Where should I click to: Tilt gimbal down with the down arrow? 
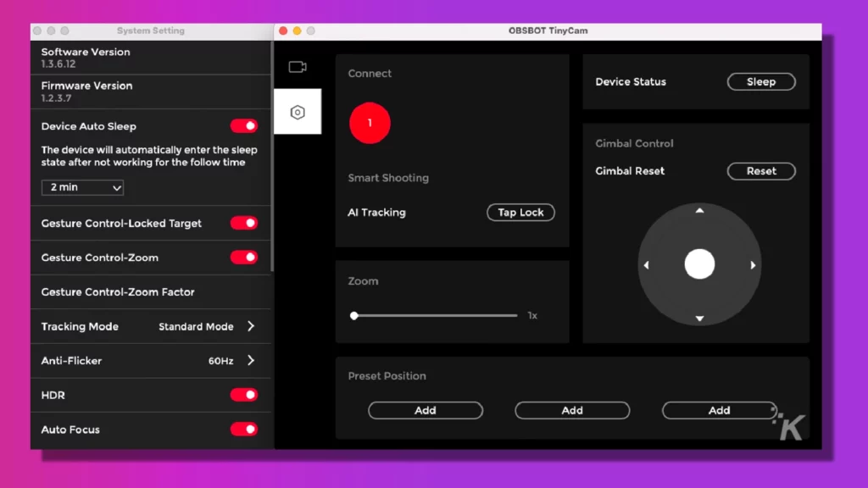[x=699, y=319]
